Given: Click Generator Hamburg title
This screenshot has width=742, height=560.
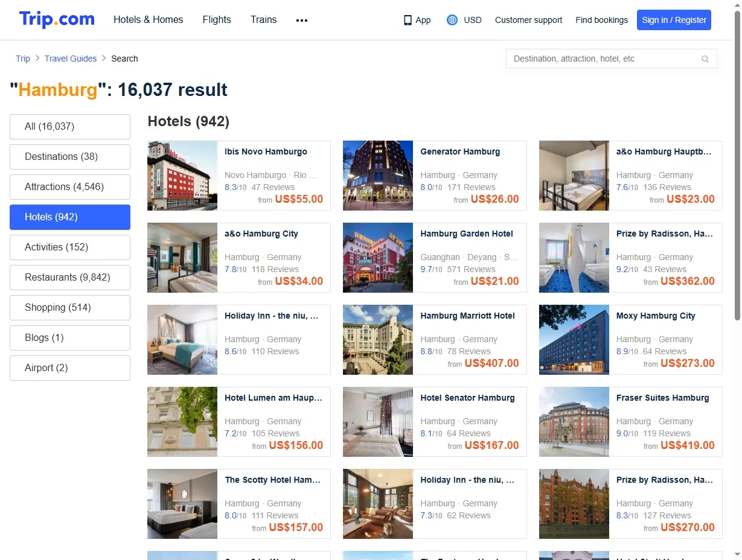Looking at the screenshot, I should point(460,152).
